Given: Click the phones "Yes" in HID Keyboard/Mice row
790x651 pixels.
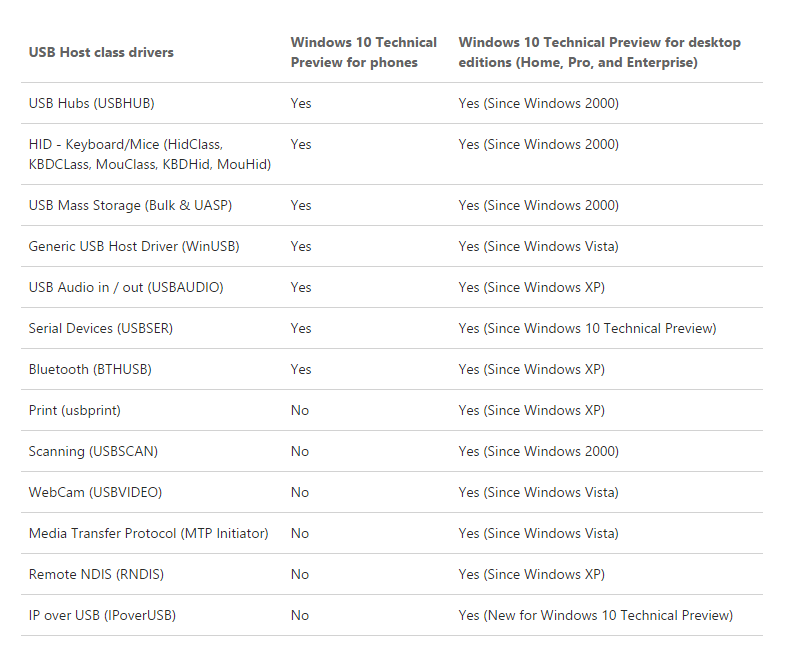Looking at the screenshot, I should [x=301, y=145].
